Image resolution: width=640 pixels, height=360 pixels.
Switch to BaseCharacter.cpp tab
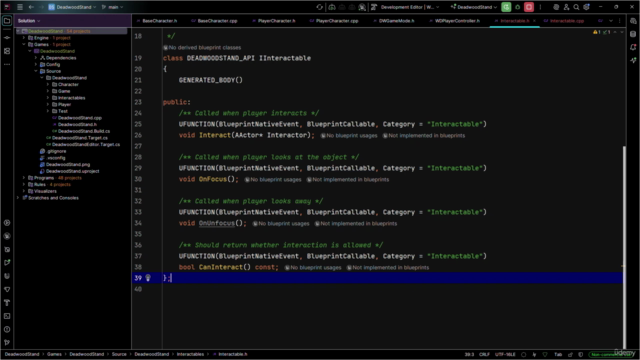[214, 21]
